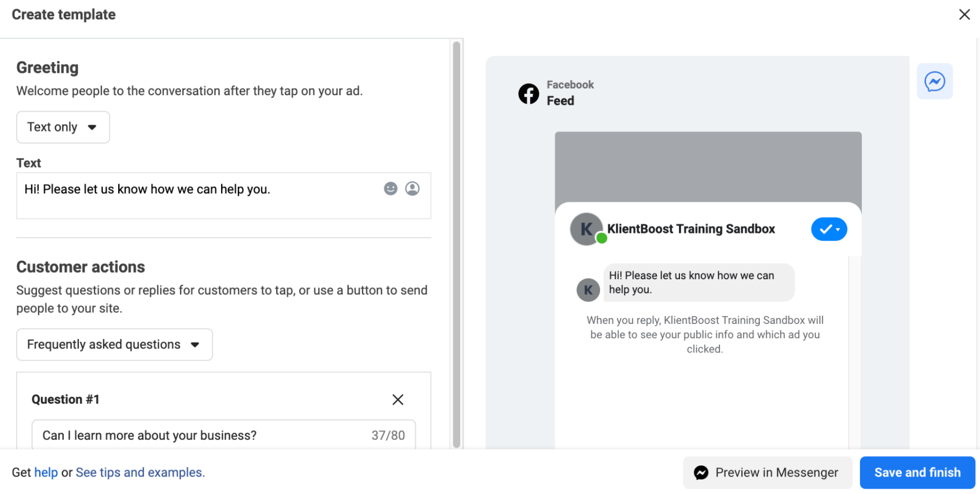
Task: Click the greeting text input field
Action: click(196, 196)
